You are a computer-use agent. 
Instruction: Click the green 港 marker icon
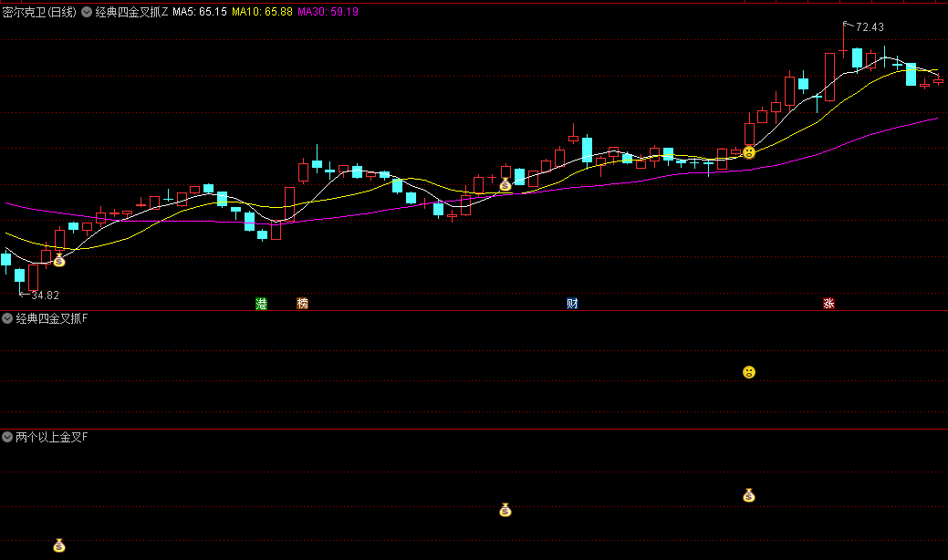261,304
